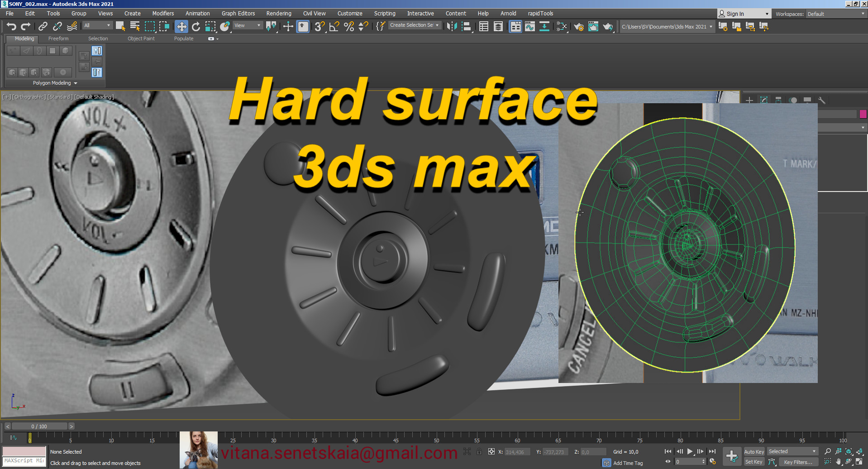
Task: Open the Sign In dropdown
Action: coord(744,14)
